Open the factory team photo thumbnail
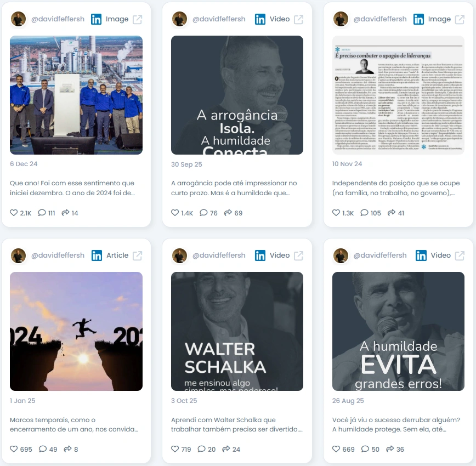 tap(76, 95)
